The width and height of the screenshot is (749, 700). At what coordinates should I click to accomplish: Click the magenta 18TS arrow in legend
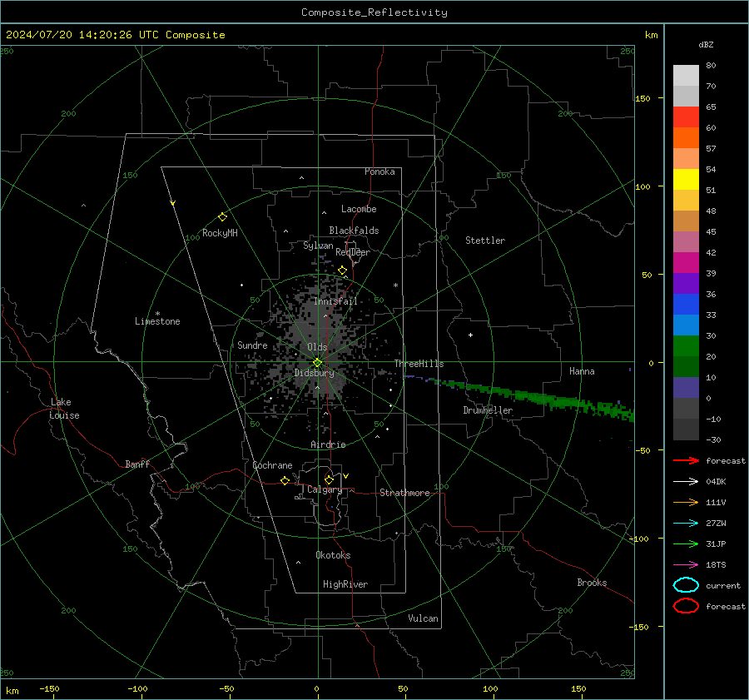(x=686, y=565)
